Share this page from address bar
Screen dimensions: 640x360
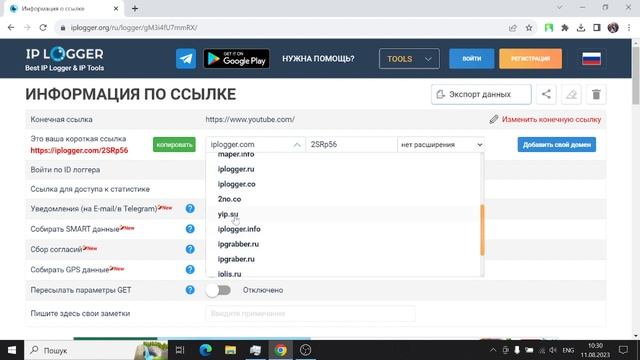click(x=513, y=28)
